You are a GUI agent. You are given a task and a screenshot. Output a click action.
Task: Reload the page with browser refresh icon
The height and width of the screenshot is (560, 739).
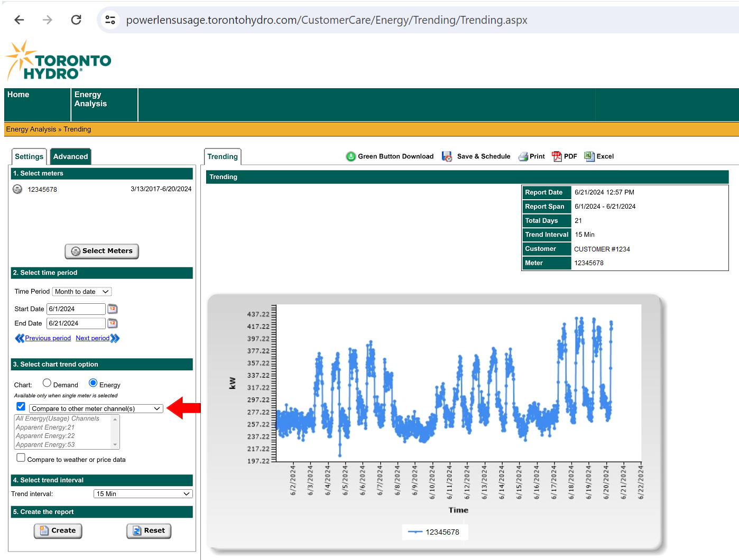pyautogui.click(x=76, y=20)
